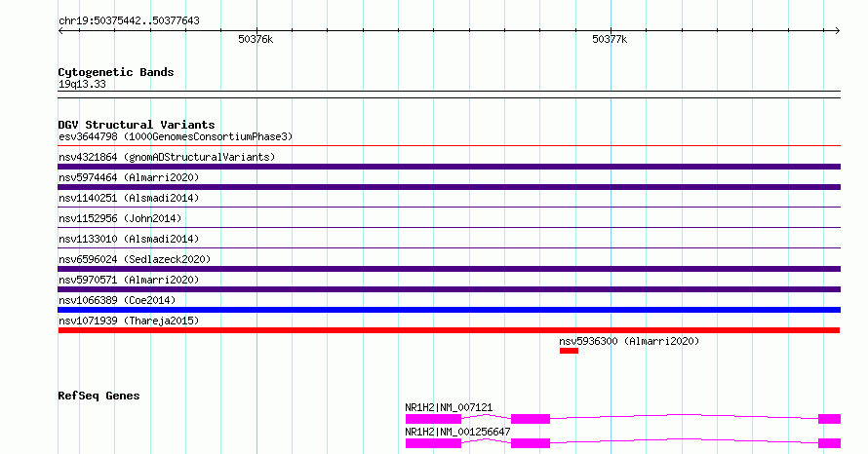The width and height of the screenshot is (868, 454).
Task: Click the 19q13.33 cytogenetic band bar
Action: (x=449, y=95)
